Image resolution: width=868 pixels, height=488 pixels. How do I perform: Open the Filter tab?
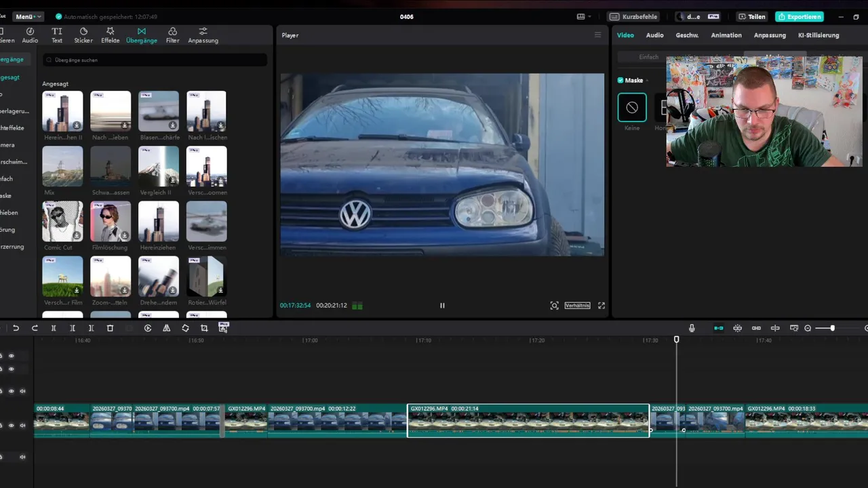pyautogui.click(x=173, y=35)
